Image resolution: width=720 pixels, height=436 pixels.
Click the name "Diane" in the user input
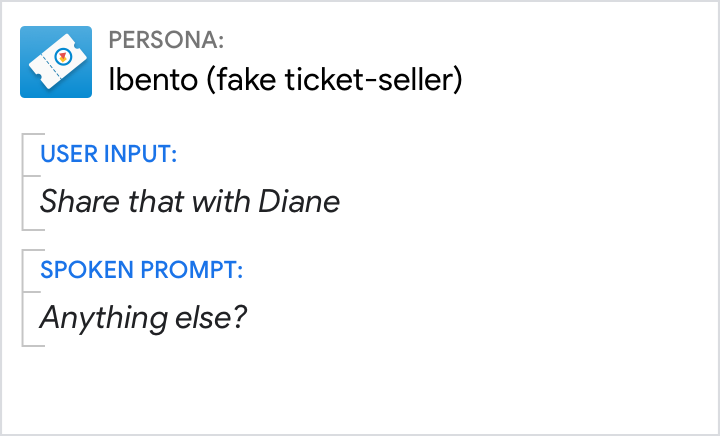point(299,202)
